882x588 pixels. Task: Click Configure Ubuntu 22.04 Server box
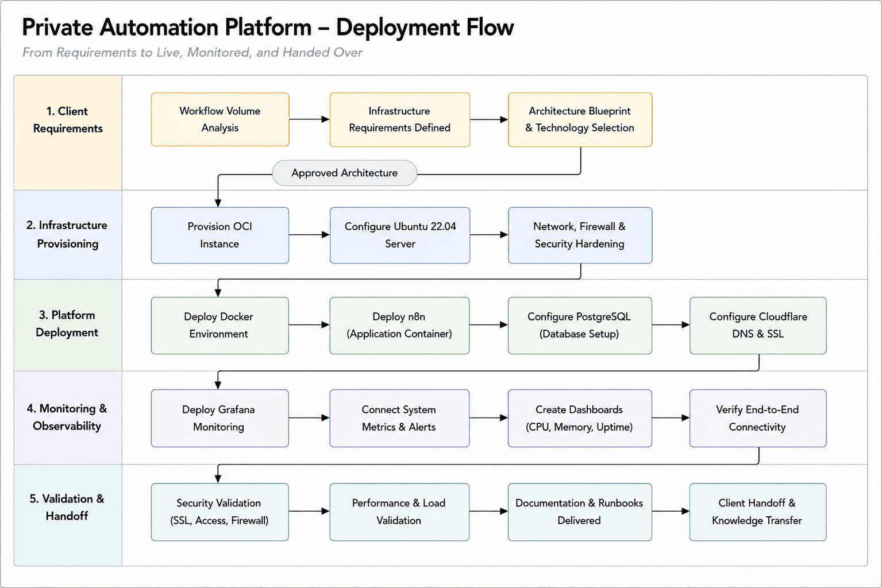[x=400, y=235]
